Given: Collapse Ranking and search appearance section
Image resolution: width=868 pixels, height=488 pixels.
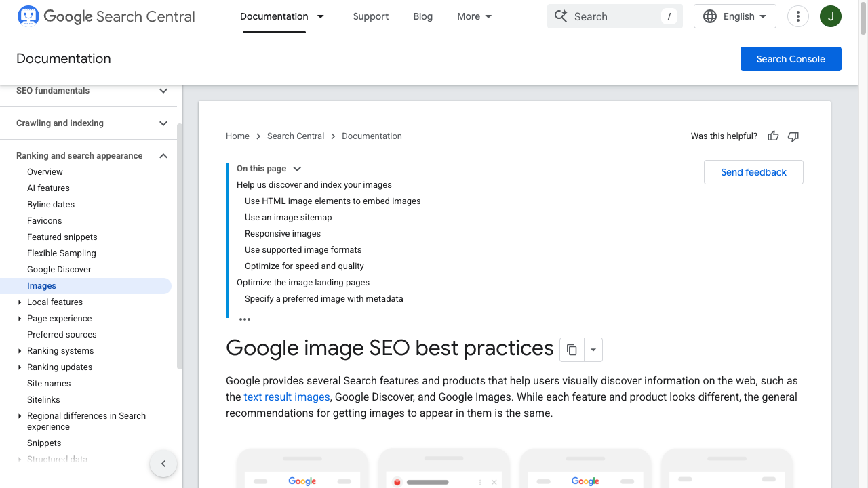Looking at the screenshot, I should click(163, 156).
